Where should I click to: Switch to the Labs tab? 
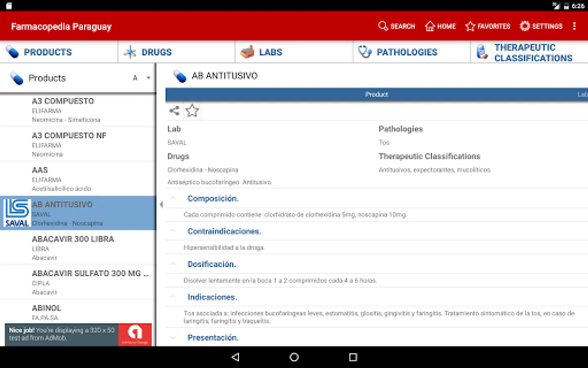click(294, 52)
